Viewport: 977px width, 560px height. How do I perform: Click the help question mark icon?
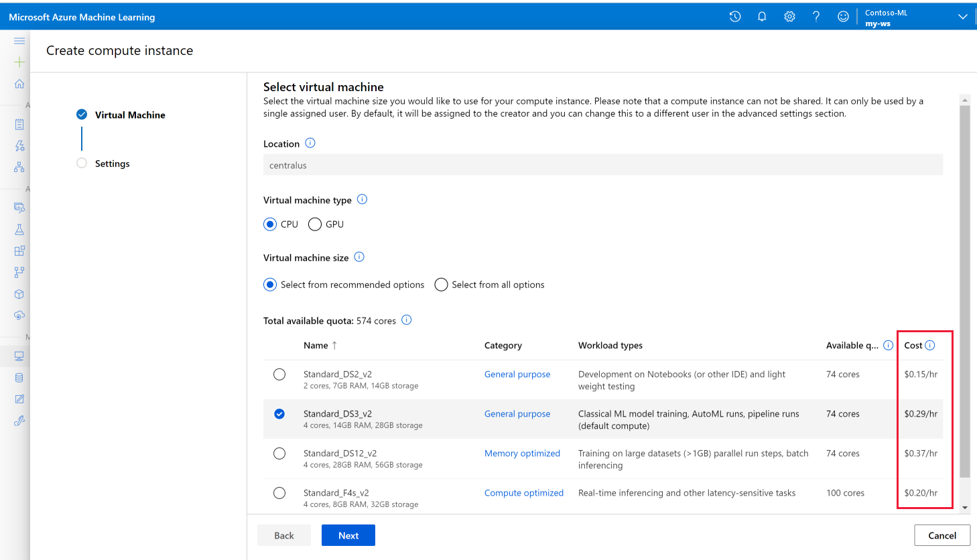click(x=816, y=17)
